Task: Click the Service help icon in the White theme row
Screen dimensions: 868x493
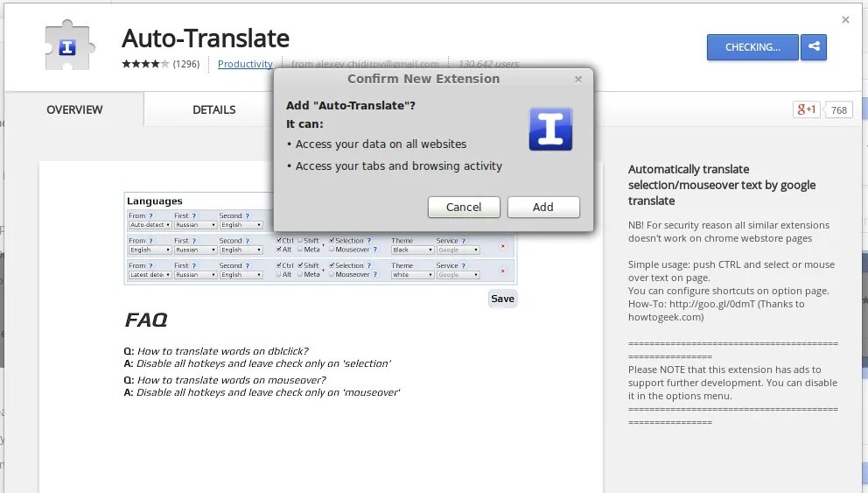Action: [464, 266]
